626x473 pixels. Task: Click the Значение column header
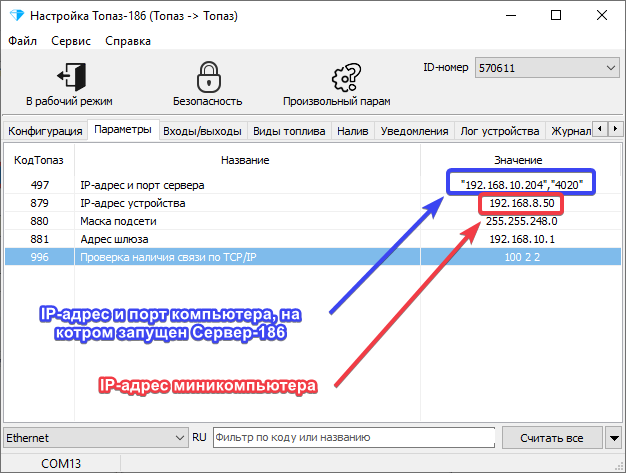pos(518,160)
